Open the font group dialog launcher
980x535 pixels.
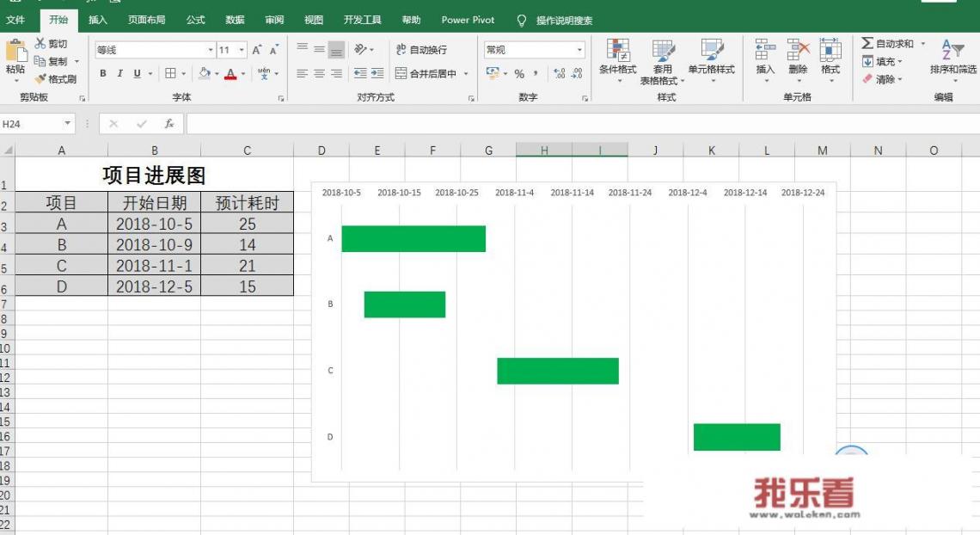pos(281,98)
